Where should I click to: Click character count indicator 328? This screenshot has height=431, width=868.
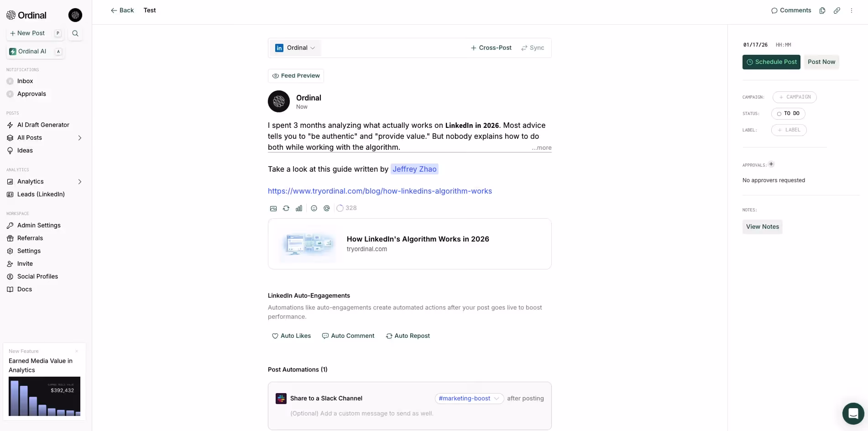347,208
